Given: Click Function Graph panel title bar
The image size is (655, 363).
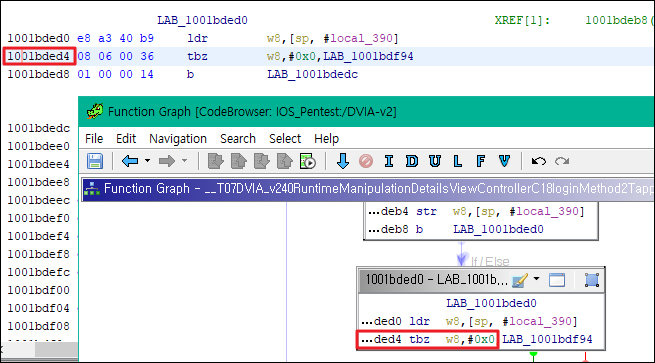Looking at the screenshot, I should tap(368, 189).
